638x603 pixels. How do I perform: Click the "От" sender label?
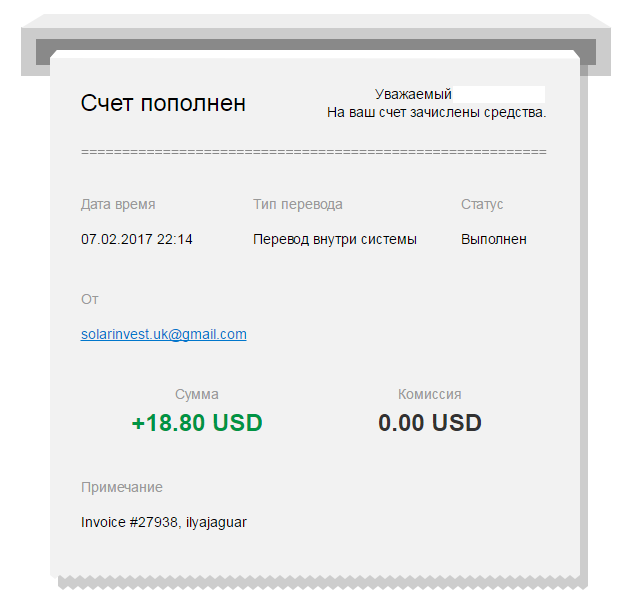pos(90,299)
